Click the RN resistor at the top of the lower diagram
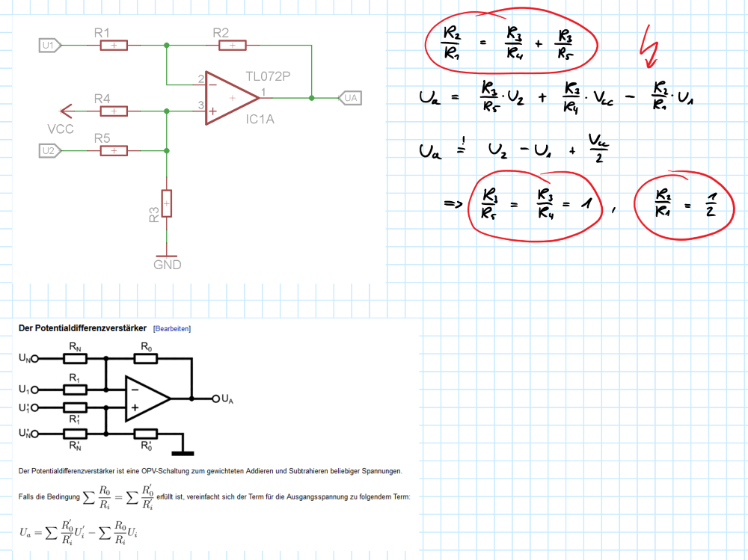Image resolution: width=748 pixels, height=560 pixels. click(x=76, y=358)
